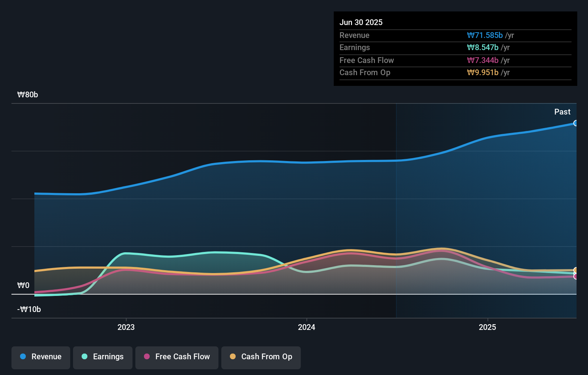Switch to the Past section of the chart
The image size is (588, 375).
tap(562, 112)
